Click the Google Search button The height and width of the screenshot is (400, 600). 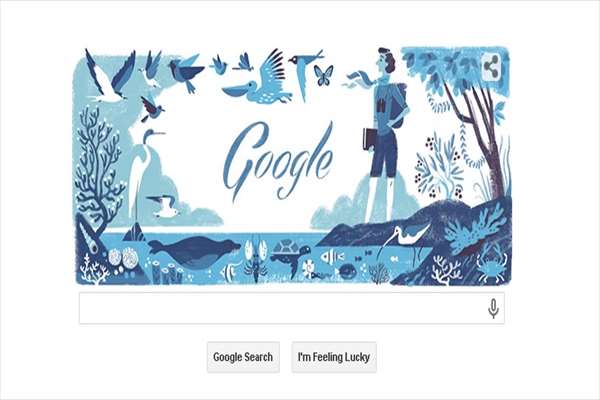coord(243,357)
